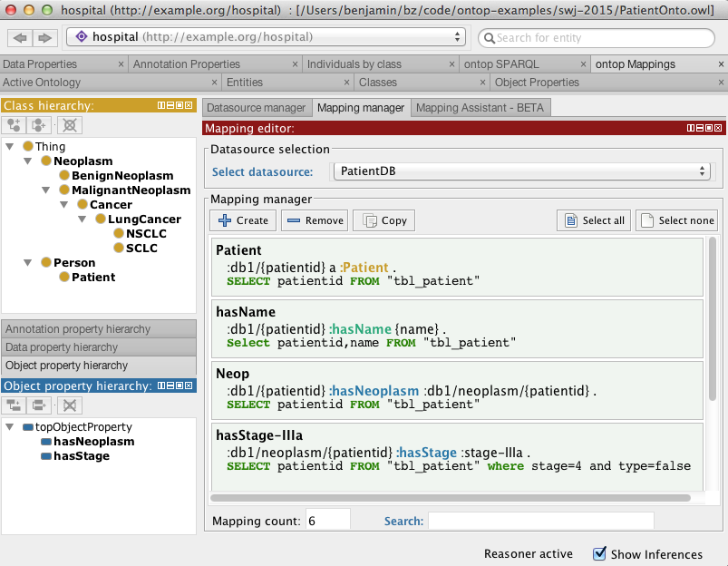This screenshot has height=566, width=728.
Task: Switch to Datasource manager tab
Action: [x=257, y=108]
